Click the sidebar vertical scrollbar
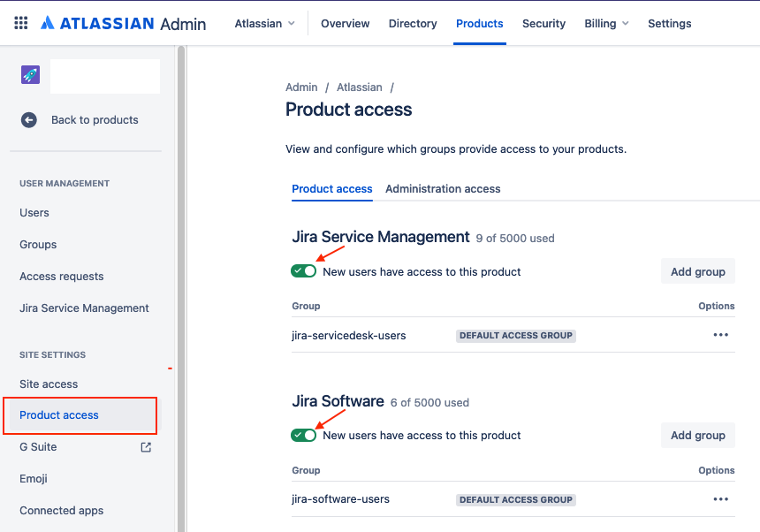Screen dimensions: 760x532 coord(181,289)
